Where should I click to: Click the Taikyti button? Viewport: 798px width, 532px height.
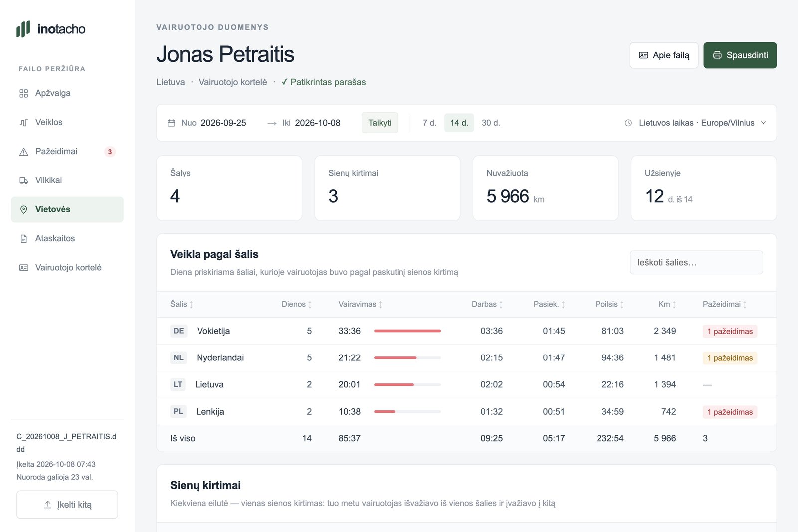click(380, 123)
